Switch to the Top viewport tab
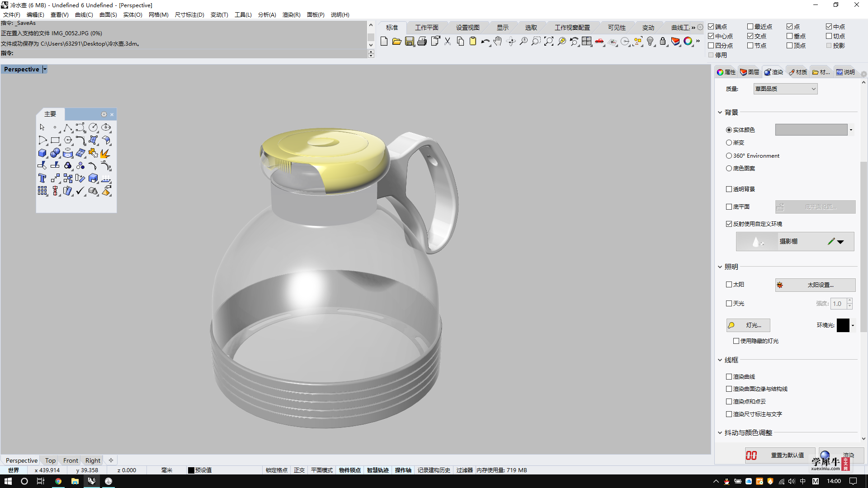The image size is (868, 488). (x=50, y=460)
